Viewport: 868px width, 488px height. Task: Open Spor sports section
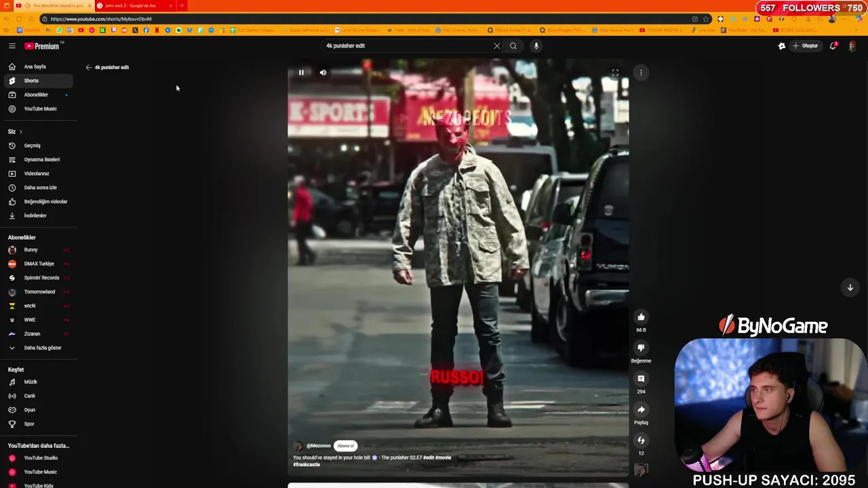coord(39,424)
